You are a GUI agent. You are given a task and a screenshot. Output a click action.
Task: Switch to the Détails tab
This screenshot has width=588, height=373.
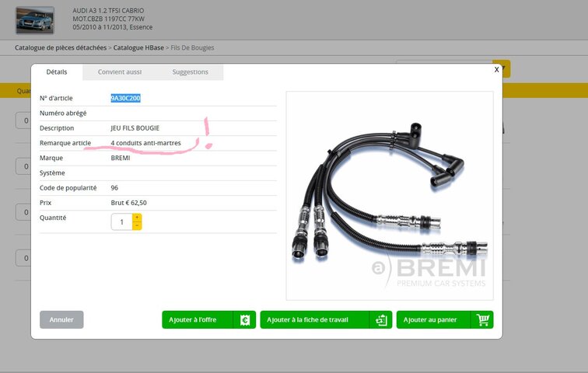click(x=57, y=72)
